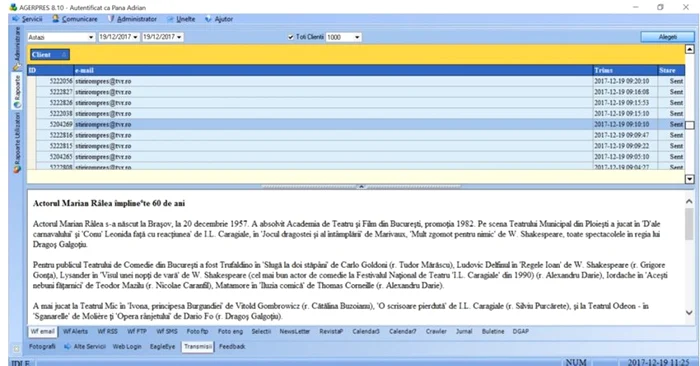Sort by the e-mail column header
Image resolution: width=700 pixels, height=366 pixels.
333,70
